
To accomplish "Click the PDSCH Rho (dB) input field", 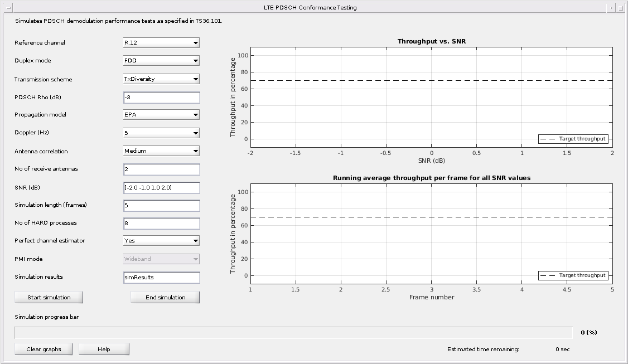I will 161,98.
